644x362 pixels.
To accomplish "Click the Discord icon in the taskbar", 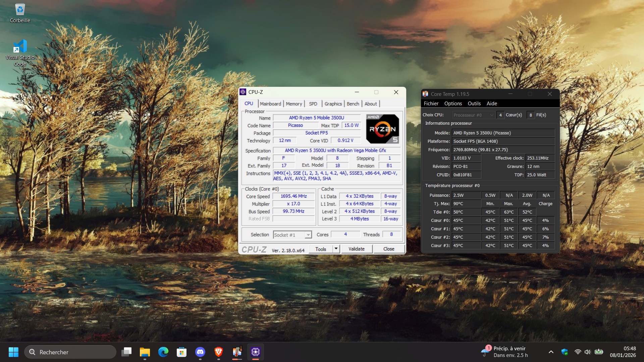I will click(x=200, y=352).
